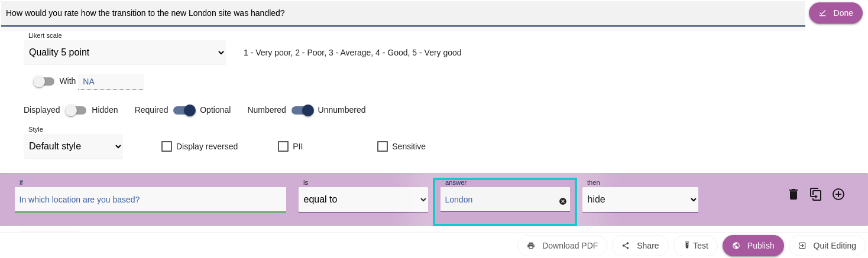Screen dimensions: 868x258
Task: Toggle the With NA switch
Action: (44, 81)
